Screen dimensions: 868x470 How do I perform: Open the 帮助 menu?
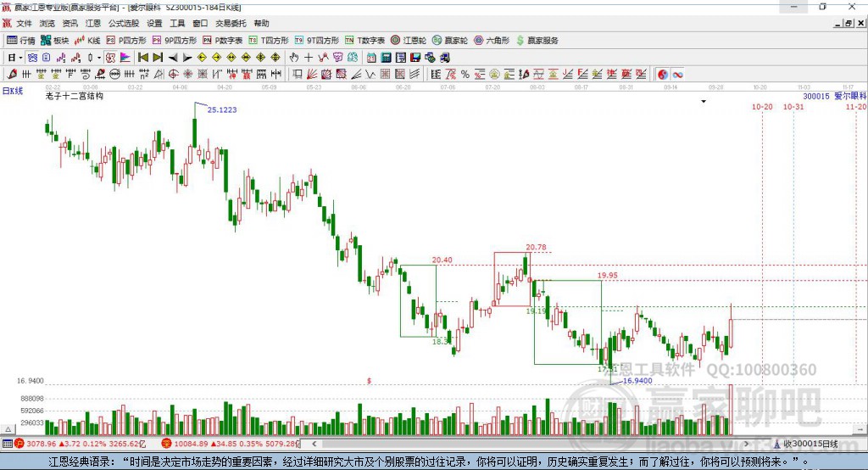point(261,23)
